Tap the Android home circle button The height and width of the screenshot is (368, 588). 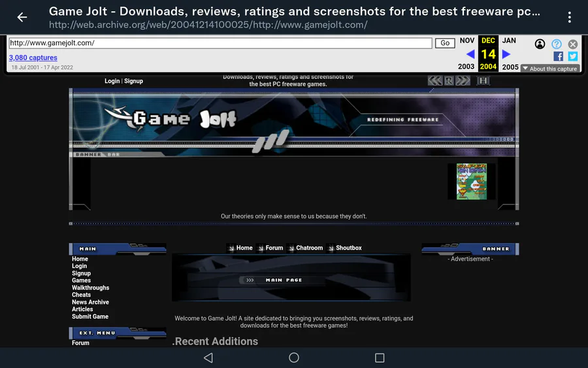pos(294,358)
